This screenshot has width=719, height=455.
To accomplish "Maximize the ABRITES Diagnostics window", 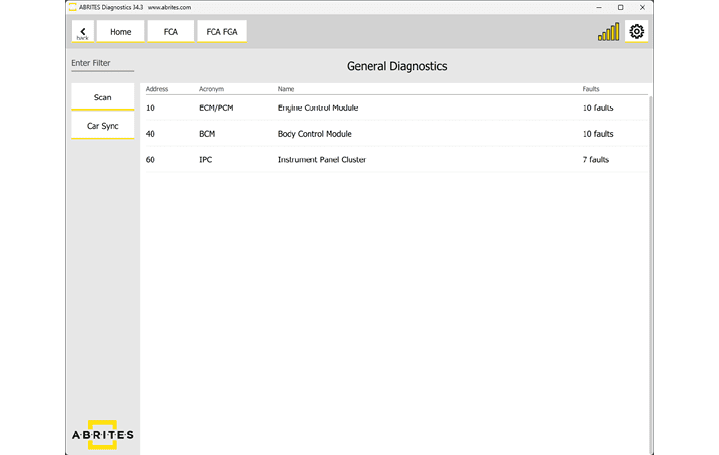I will coord(620,7).
